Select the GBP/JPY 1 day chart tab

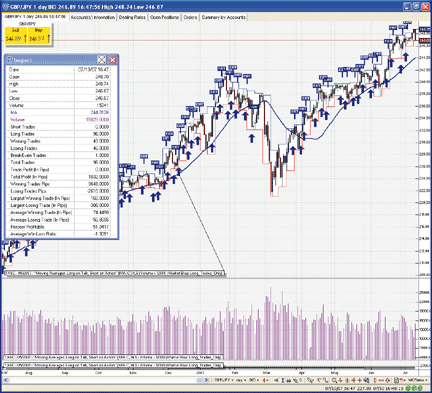point(35,17)
